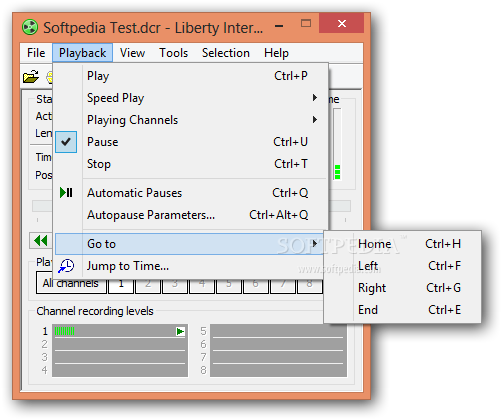The image size is (502, 420).
Task: Click the Liberty app icon in title bar
Action: coord(30,27)
